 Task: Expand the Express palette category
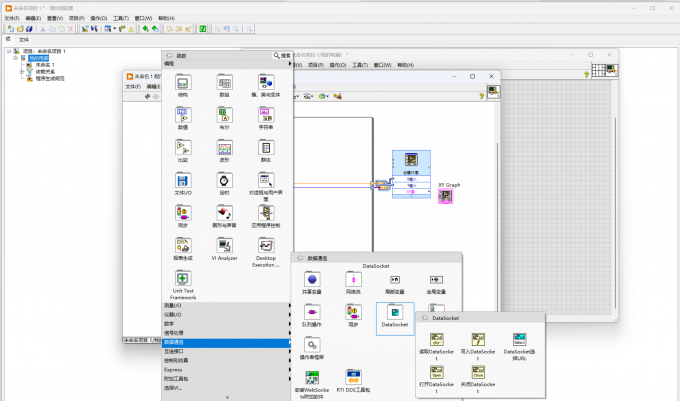[227, 370]
